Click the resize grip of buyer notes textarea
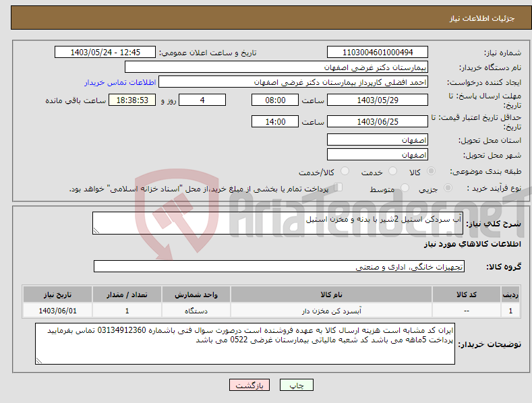The width and height of the screenshot is (532, 403). coord(39,361)
